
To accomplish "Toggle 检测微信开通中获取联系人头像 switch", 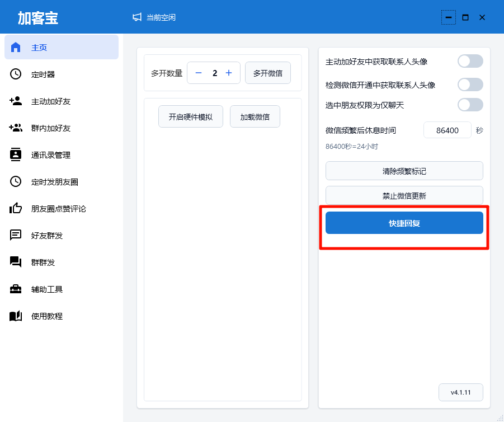I will pos(470,85).
